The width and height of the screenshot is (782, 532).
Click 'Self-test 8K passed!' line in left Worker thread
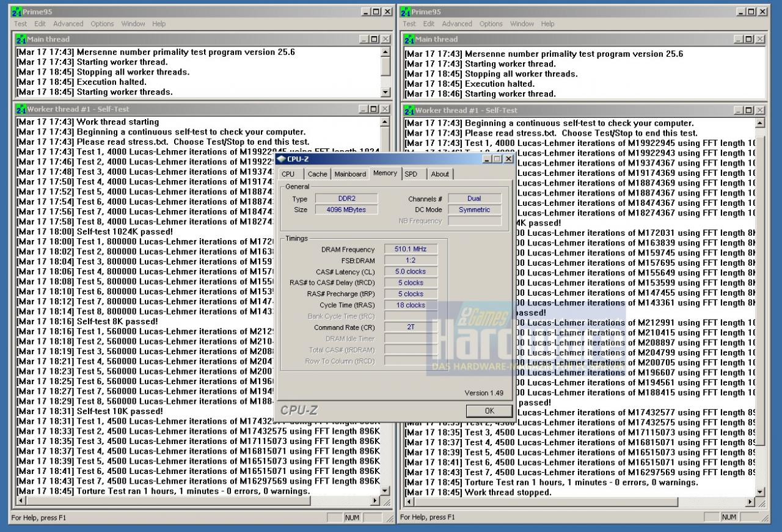click(x=87, y=321)
